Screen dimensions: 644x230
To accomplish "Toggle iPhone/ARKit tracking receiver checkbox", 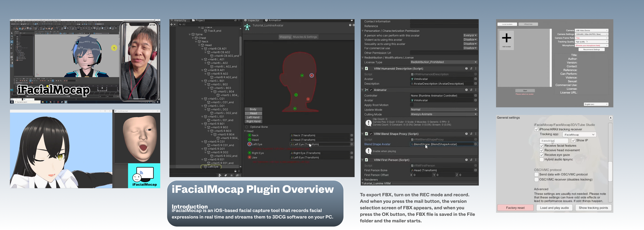I will [536, 129].
